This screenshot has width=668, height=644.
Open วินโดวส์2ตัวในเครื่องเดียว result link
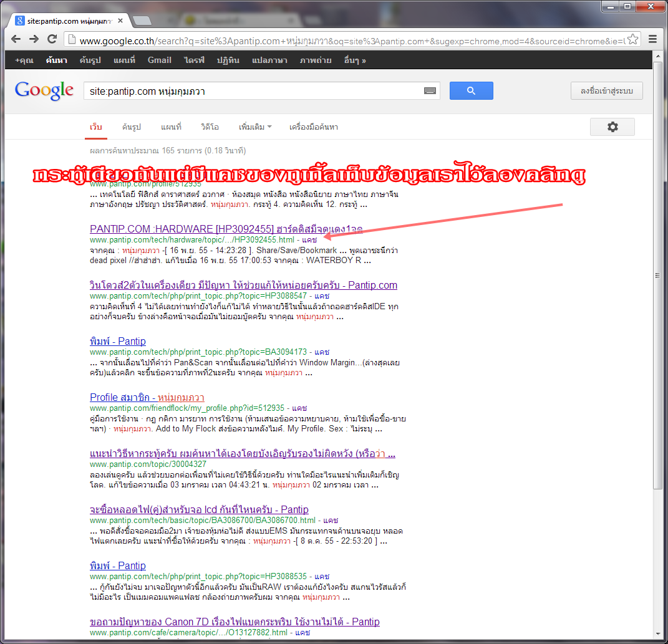pos(243,286)
